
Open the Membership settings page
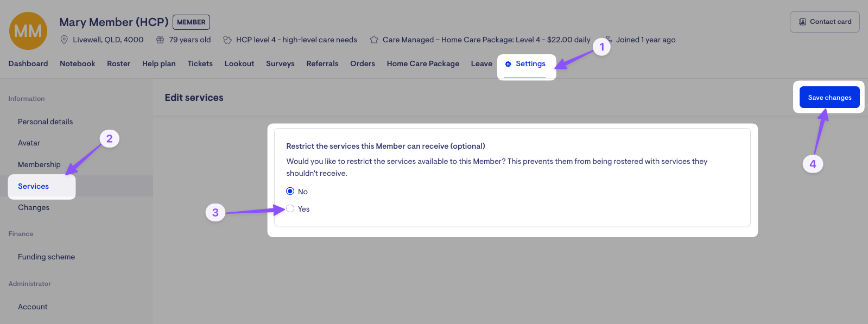(x=39, y=164)
